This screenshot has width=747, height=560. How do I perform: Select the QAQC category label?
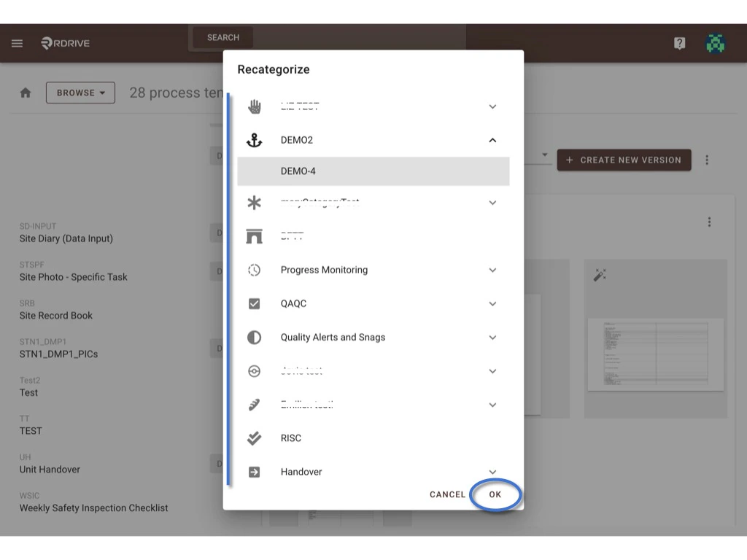tap(293, 304)
